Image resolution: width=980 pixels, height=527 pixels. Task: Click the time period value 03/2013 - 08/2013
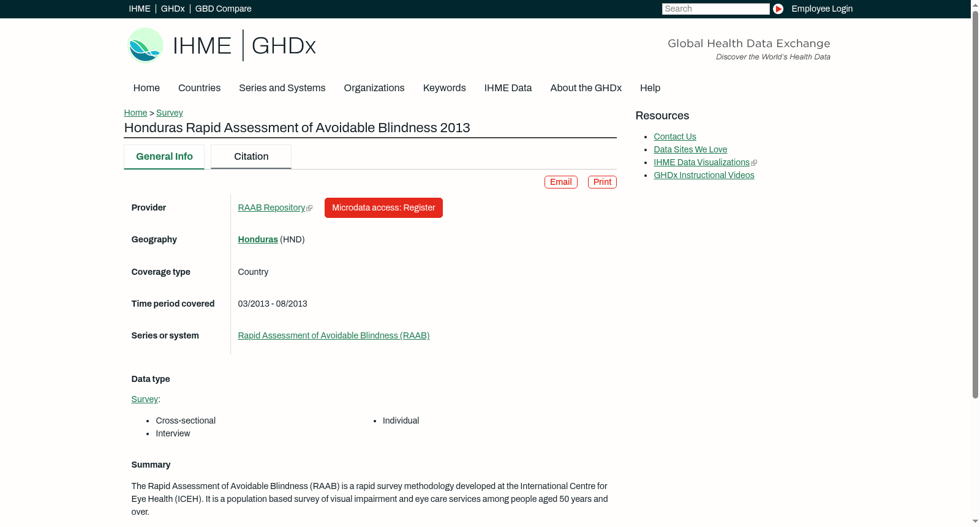(x=273, y=304)
